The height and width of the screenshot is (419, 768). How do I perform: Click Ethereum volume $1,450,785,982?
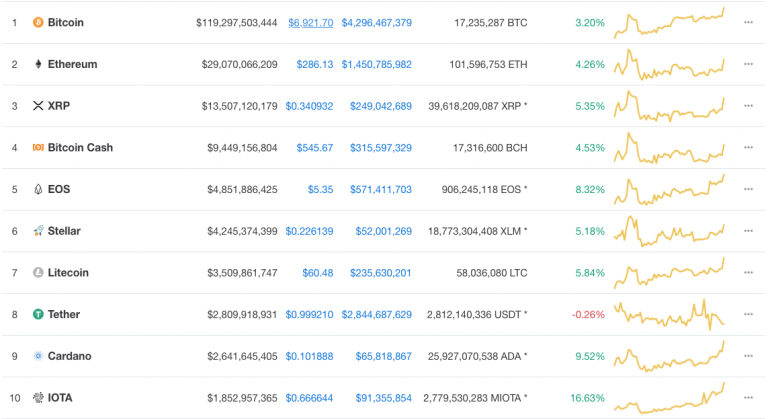(x=377, y=64)
